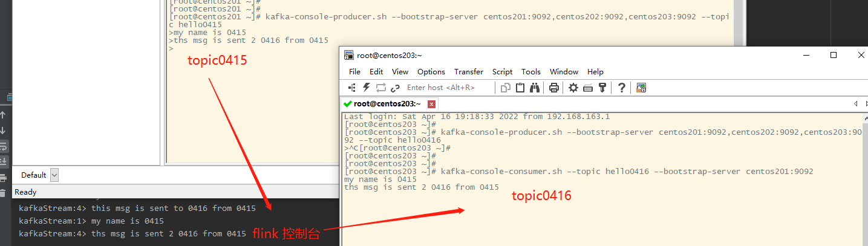Click 'kafkaStream:4> this msg is sent to' line
868x246 pixels.
(x=137, y=209)
